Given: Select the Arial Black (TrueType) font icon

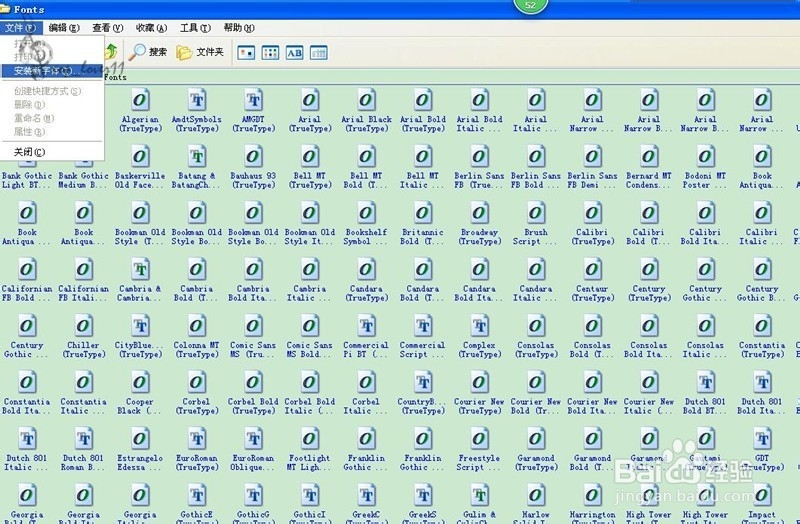Looking at the screenshot, I should tap(366, 99).
